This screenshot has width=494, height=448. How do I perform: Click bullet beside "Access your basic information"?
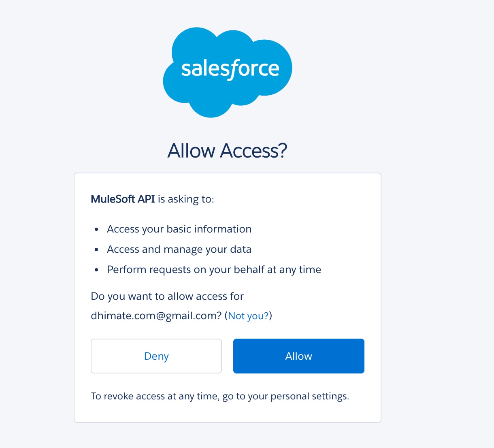coord(96,230)
